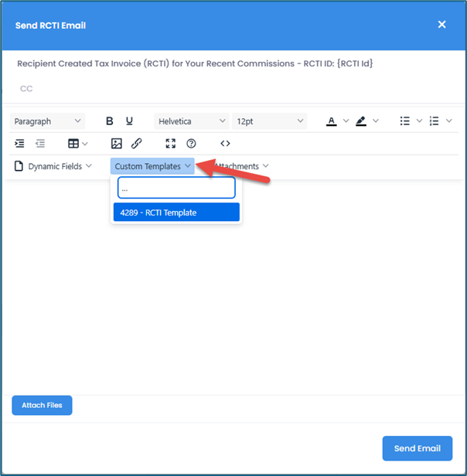Toggle bold formatting
The height and width of the screenshot is (476, 467).
pyautogui.click(x=109, y=121)
